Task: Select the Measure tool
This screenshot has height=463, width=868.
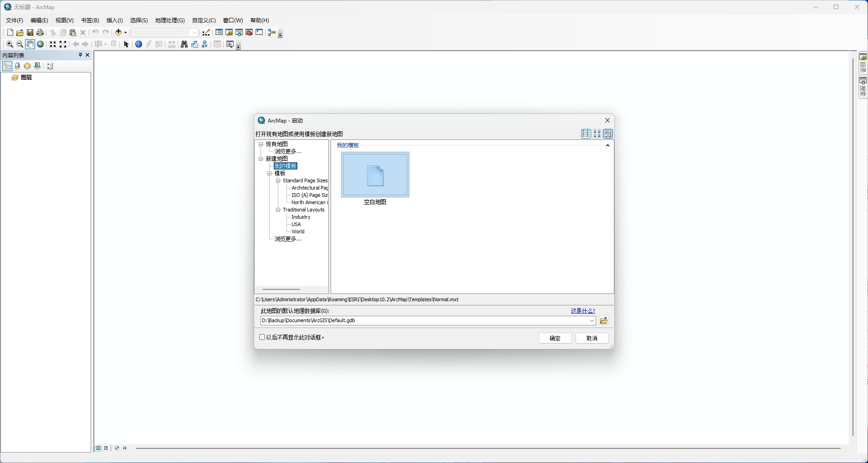Action: (x=171, y=44)
